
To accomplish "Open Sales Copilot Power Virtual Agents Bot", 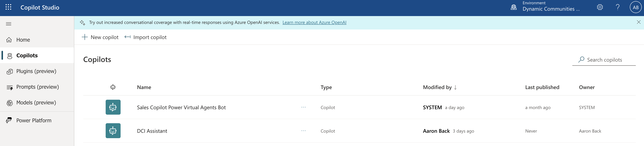I will point(181,108).
